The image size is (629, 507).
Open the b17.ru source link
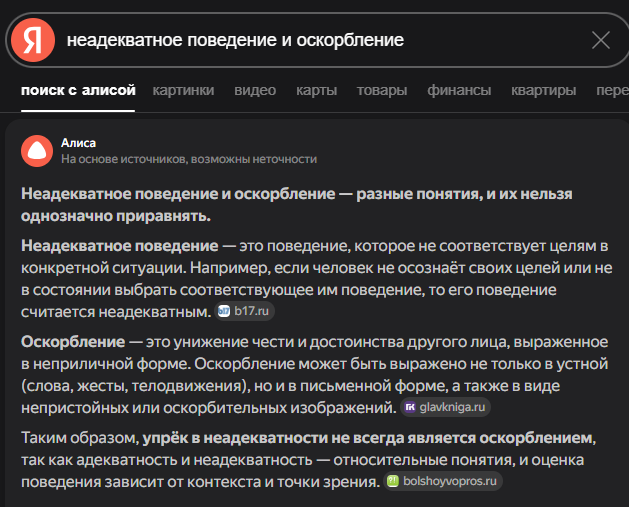244,311
